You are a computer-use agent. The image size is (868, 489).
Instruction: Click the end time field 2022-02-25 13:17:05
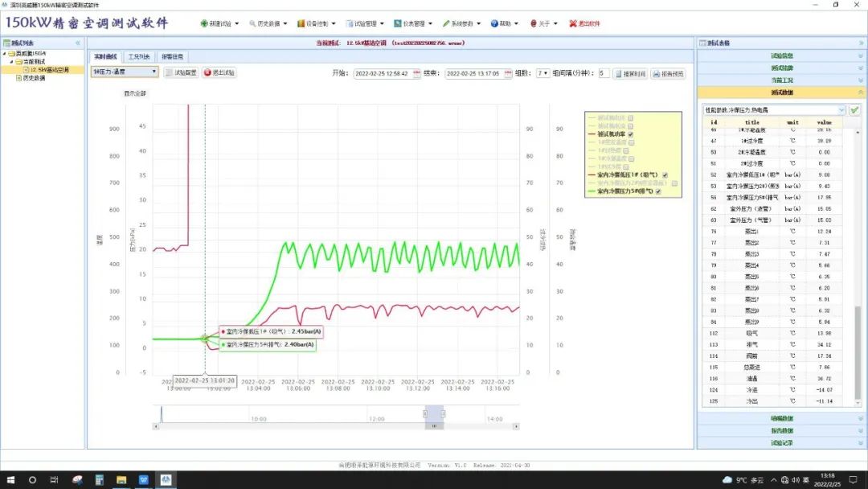(x=474, y=74)
